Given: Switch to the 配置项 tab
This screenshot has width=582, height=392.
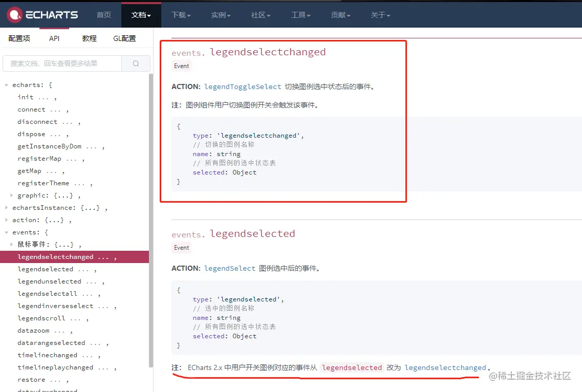Looking at the screenshot, I should click(x=19, y=38).
